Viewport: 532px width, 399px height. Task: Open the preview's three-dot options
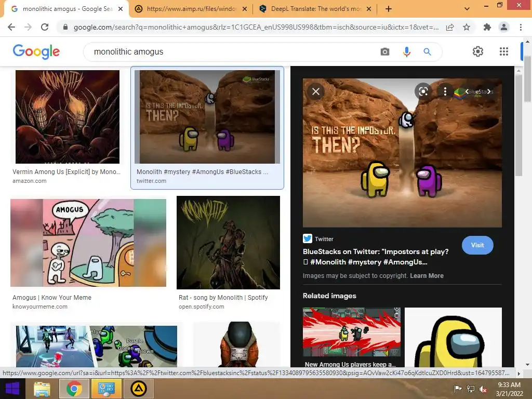click(445, 91)
